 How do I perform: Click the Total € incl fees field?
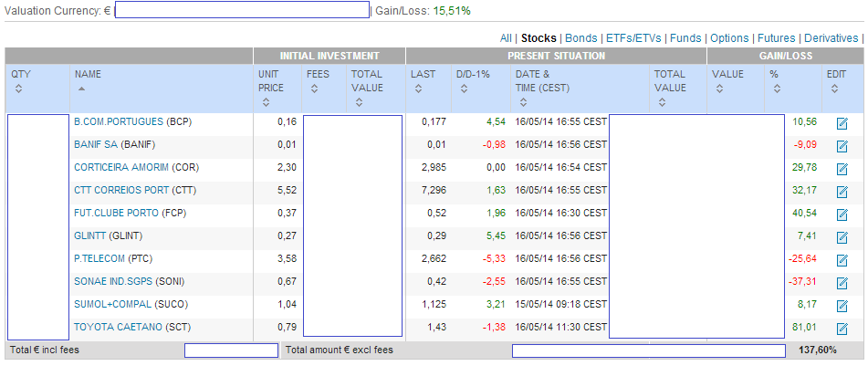[231, 350]
